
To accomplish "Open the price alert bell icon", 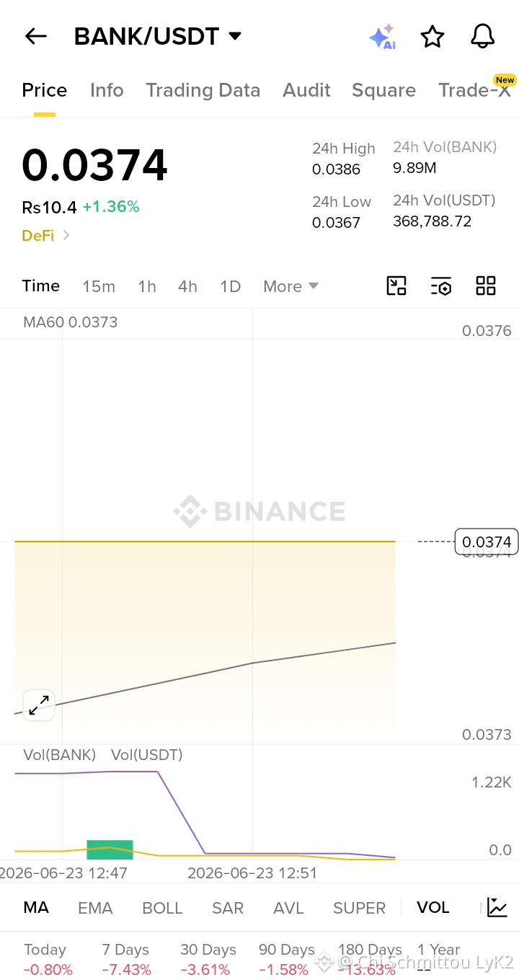I will coord(483,36).
